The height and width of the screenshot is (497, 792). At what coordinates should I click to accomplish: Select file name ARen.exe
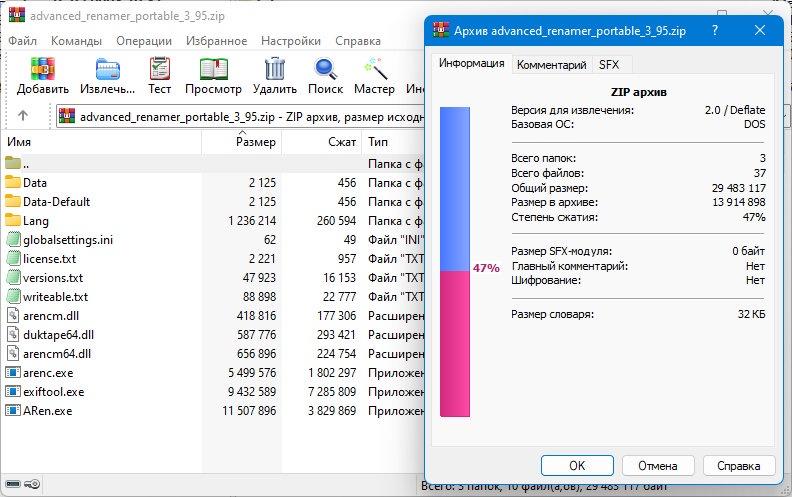(47, 411)
